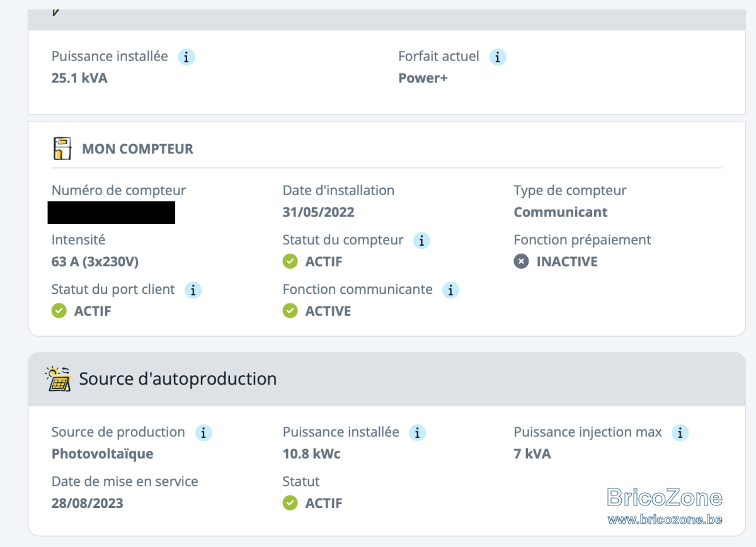Select the Power+ plan value
Image resolution: width=756 pixels, height=547 pixels.
pyautogui.click(x=423, y=79)
